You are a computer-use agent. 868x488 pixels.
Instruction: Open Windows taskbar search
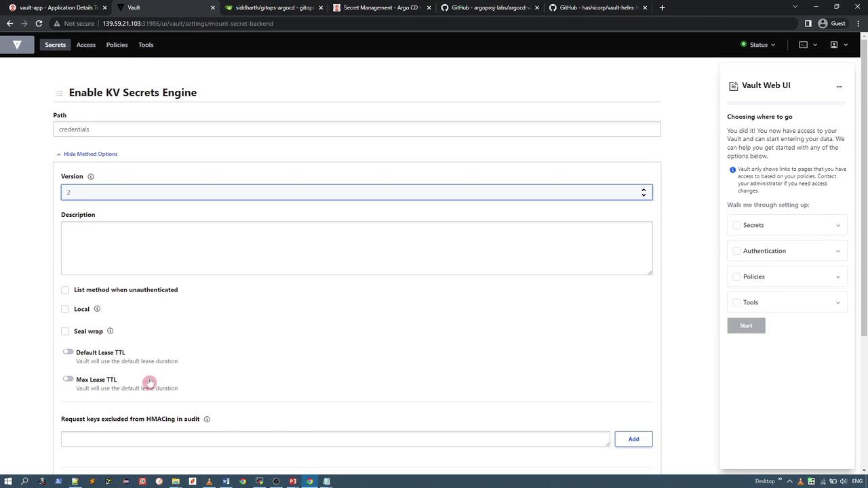tap(25, 482)
